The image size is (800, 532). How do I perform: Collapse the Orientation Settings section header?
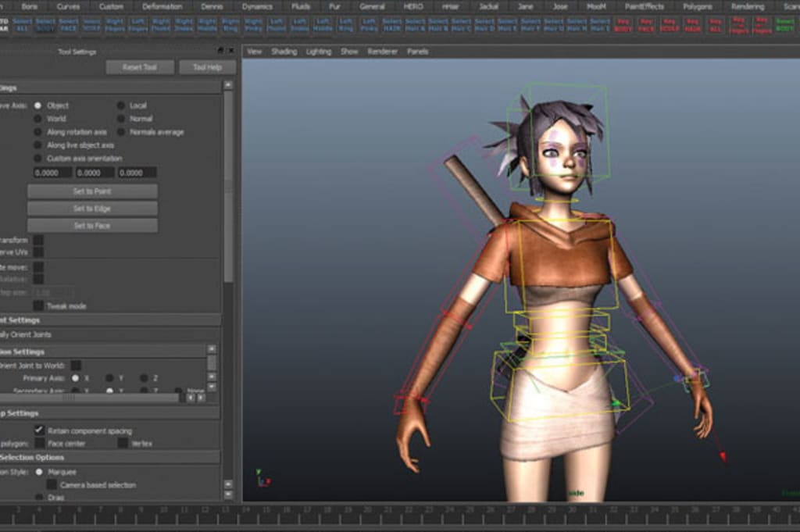[x=102, y=352]
